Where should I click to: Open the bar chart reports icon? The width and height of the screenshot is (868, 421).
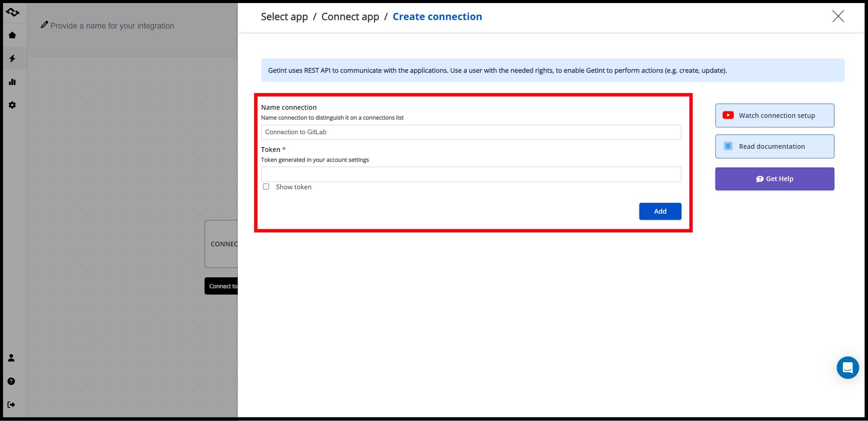(12, 82)
